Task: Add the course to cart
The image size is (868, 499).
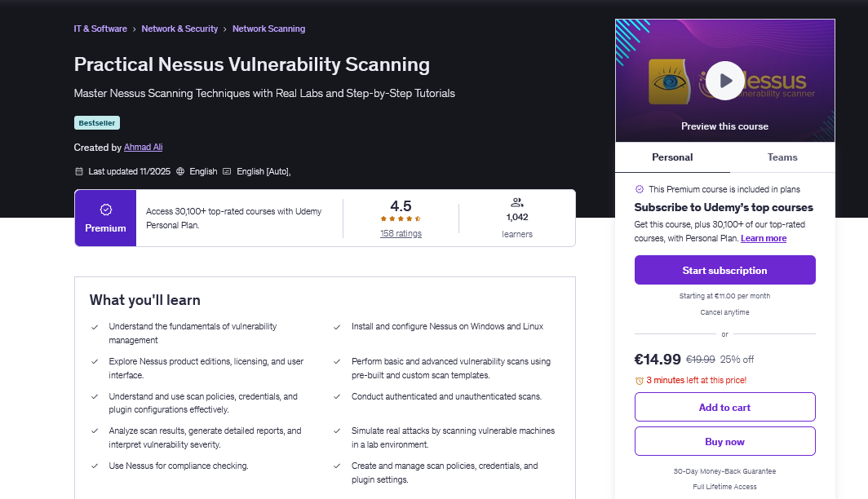Action: [724, 407]
